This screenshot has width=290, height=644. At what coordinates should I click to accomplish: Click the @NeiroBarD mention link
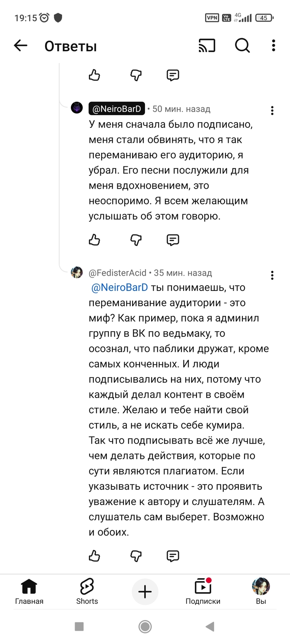pyautogui.click(x=119, y=288)
